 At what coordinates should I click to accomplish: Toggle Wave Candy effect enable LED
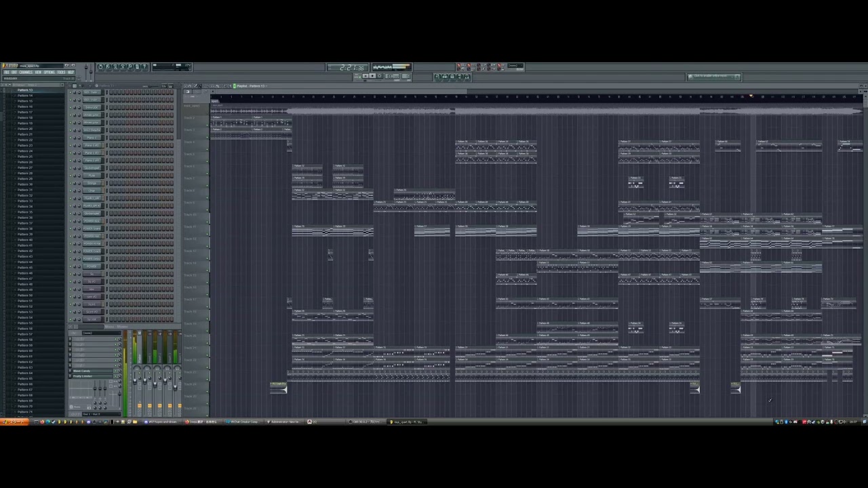(115, 371)
